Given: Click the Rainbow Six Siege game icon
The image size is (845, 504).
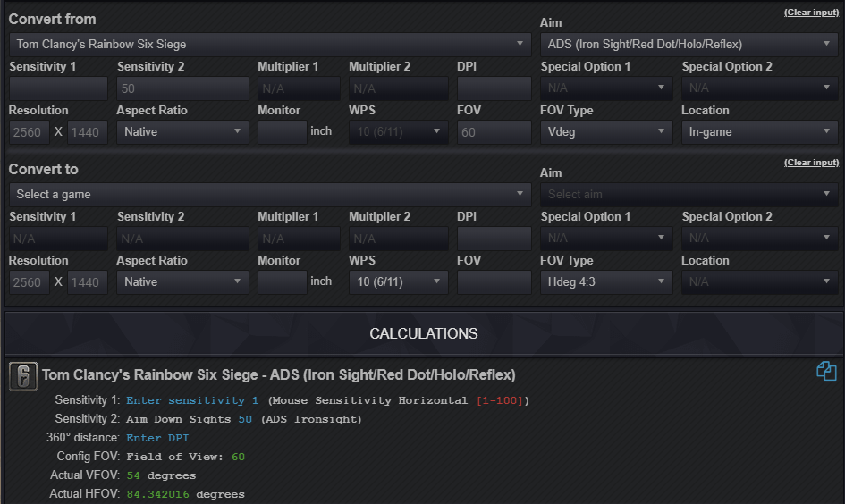Looking at the screenshot, I should 23,376.
